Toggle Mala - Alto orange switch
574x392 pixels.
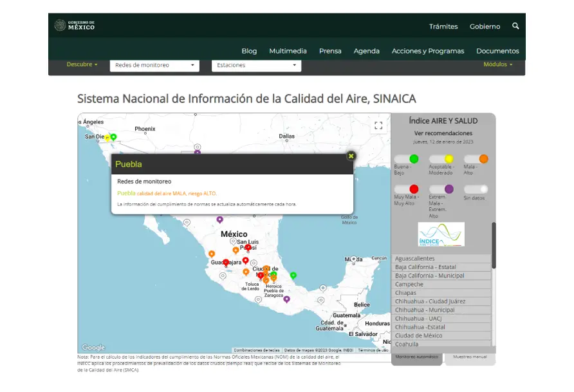(476, 159)
